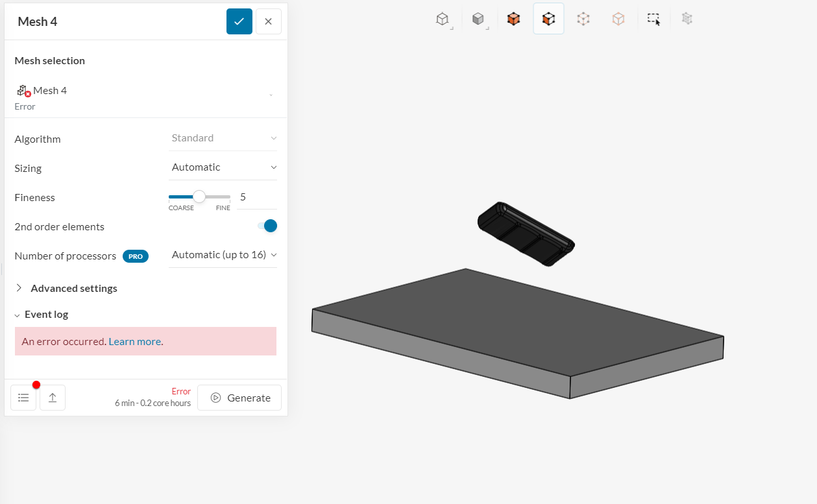Disable 2nd order elements
Screen dimensions: 817x504
tap(267, 226)
